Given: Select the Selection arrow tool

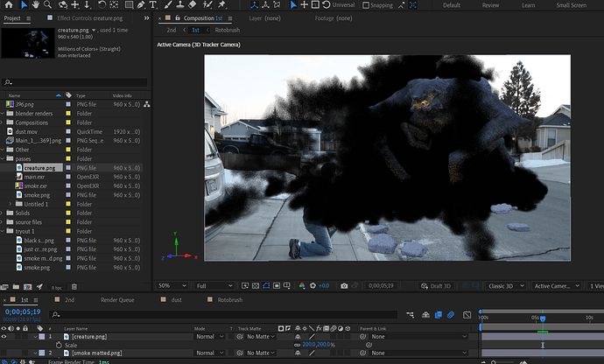Looking at the screenshot, I should 24,4.
